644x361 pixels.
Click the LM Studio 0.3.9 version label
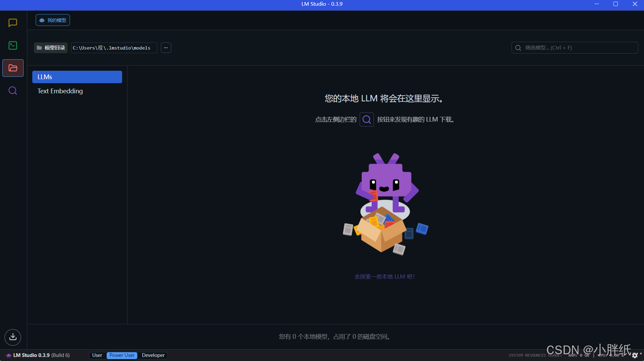pyautogui.click(x=41, y=355)
